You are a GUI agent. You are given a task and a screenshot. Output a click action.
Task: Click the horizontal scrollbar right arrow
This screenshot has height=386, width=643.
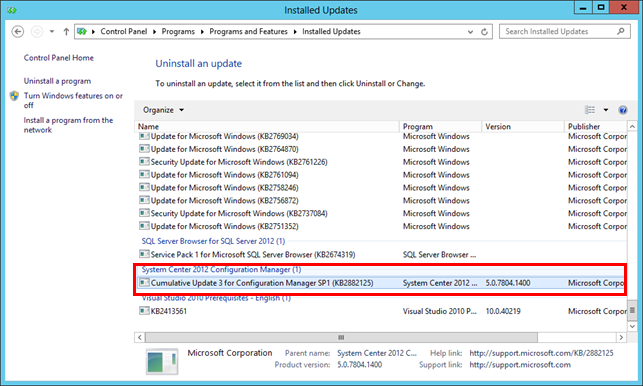tap(621, 337)
